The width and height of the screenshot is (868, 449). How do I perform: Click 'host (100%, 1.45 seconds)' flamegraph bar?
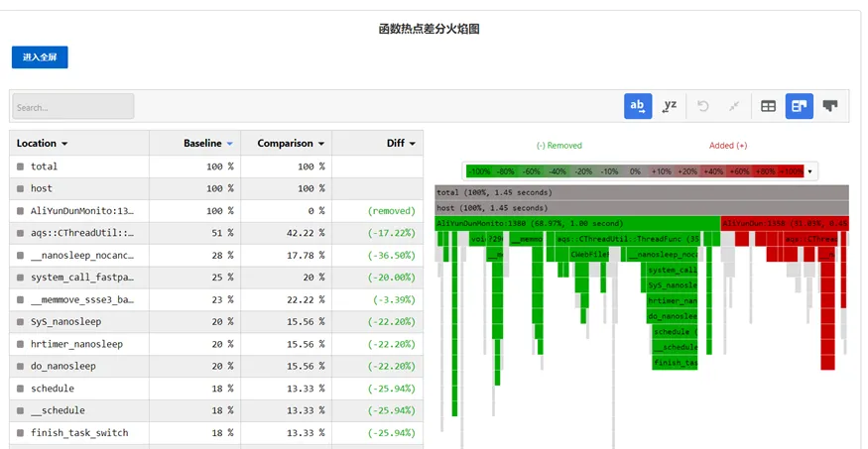642,208
